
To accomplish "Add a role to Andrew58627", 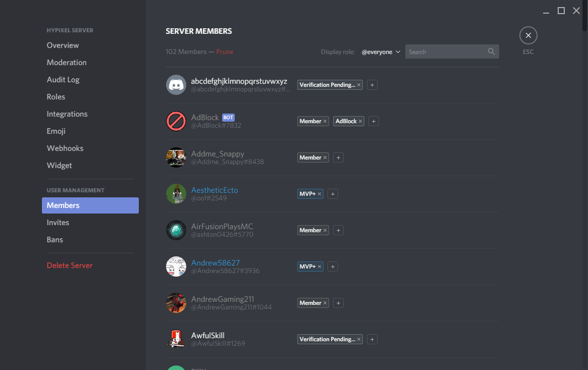I will click(x=333, y=267).
